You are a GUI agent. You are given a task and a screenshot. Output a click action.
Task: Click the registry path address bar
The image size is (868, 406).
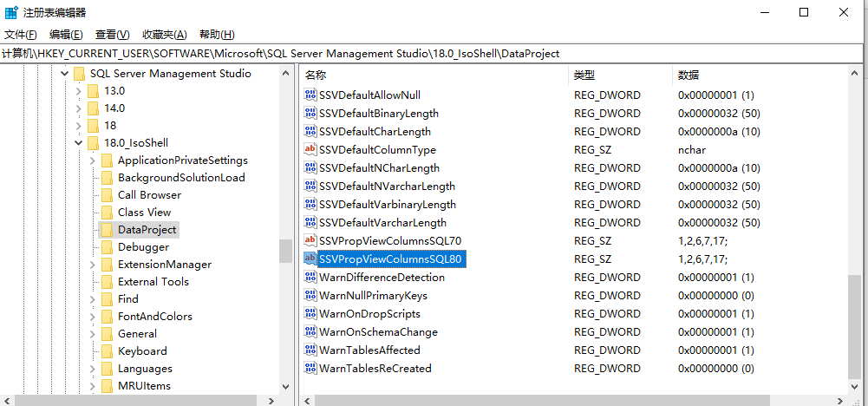point(434,54)
